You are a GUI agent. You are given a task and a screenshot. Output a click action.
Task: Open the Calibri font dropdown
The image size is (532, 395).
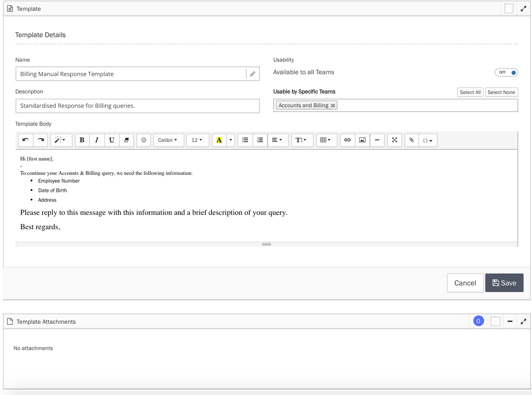tap(168, 140)
